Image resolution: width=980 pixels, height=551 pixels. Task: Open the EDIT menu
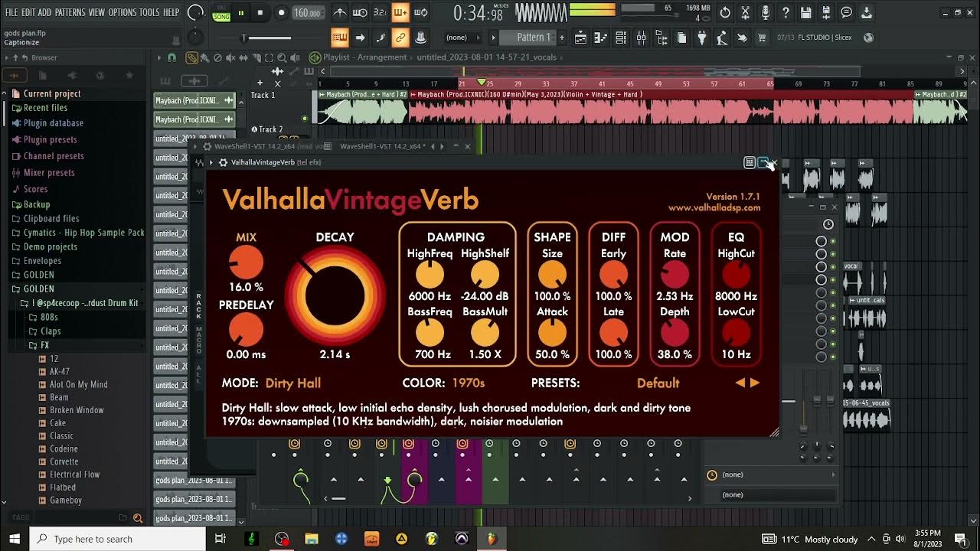tap(28, 12)
